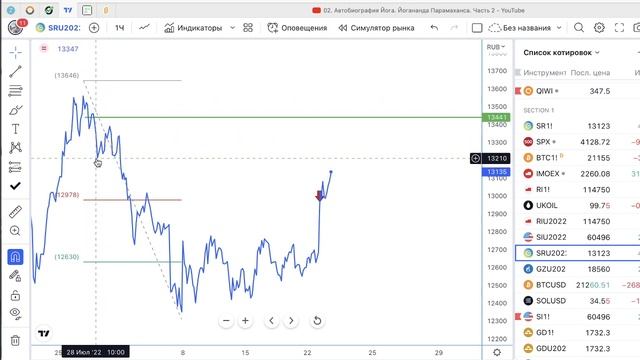The image size is (640, 360).
Task: Open the chart patterns tool
Action: 16,148
